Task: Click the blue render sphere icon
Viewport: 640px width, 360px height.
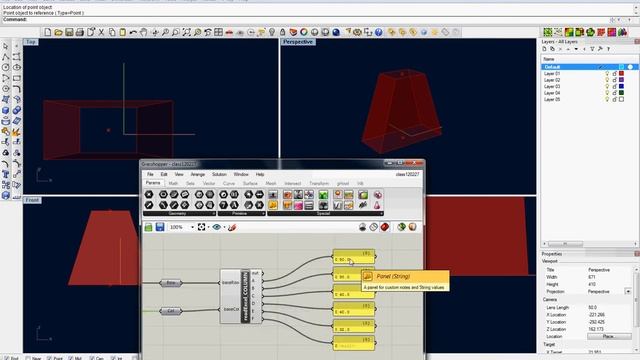Action: pos(336,32)
